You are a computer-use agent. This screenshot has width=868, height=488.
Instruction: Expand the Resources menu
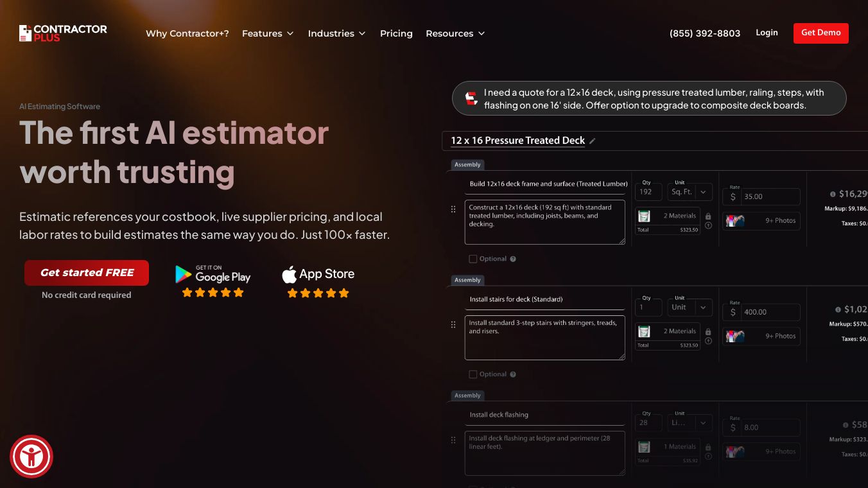[x=455, y=33]
